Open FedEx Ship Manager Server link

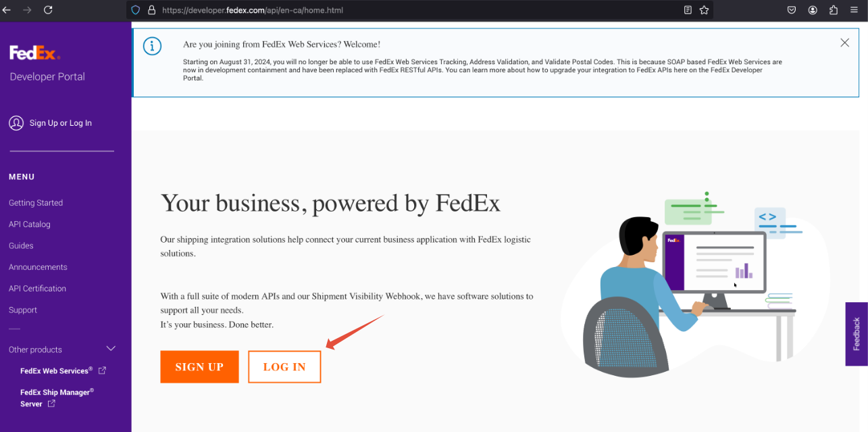[x=57, y=398]
